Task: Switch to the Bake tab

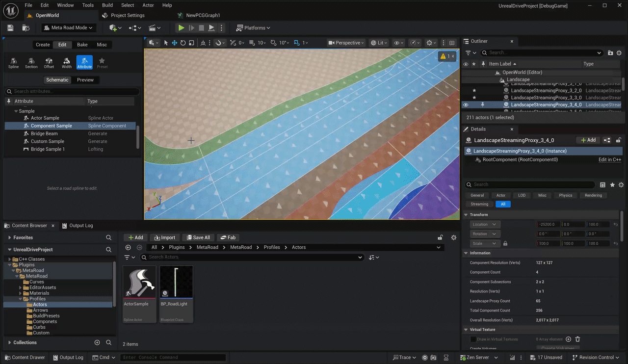Action: point(82,45)
